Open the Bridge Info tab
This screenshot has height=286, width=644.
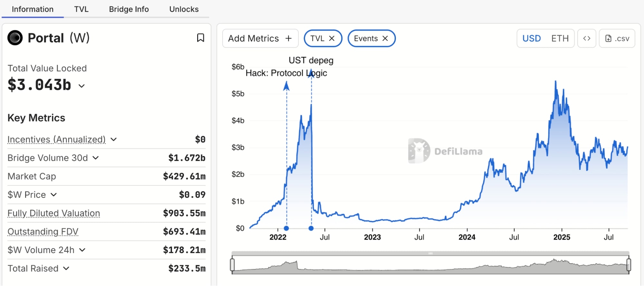coord(129,9)
